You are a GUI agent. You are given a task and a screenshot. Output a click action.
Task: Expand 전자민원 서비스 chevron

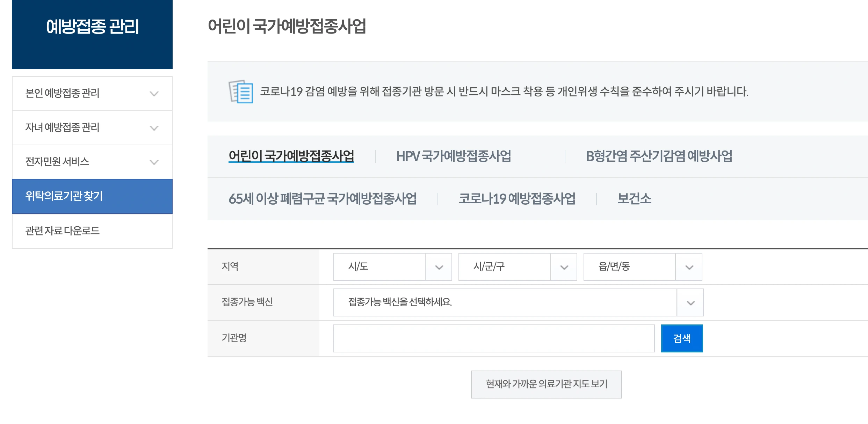tap(154, 162)
